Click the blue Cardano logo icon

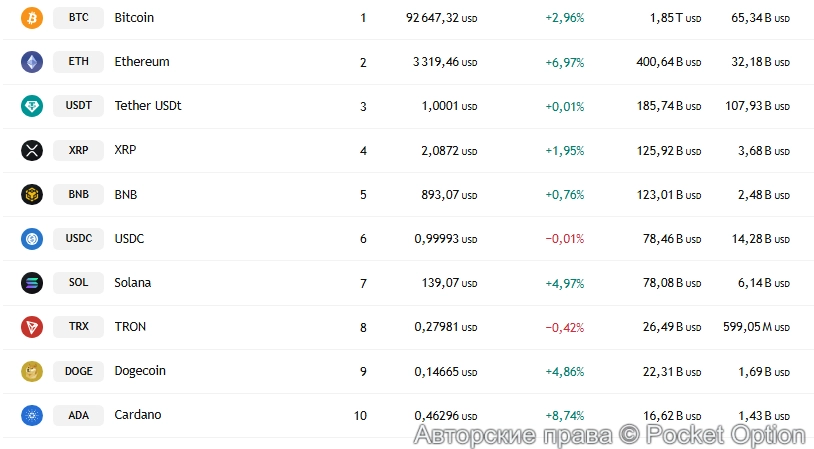[x=32, y=415]
